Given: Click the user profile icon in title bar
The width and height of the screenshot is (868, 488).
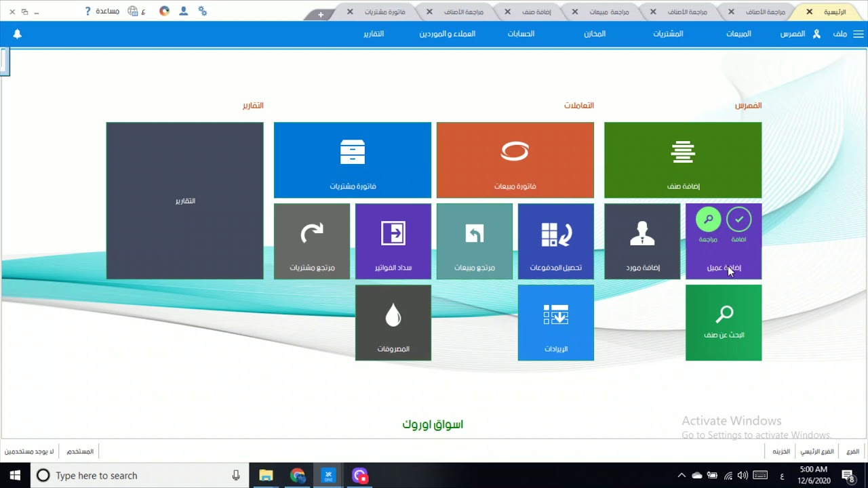Looking at the screenshot, I should click(183, 12).
